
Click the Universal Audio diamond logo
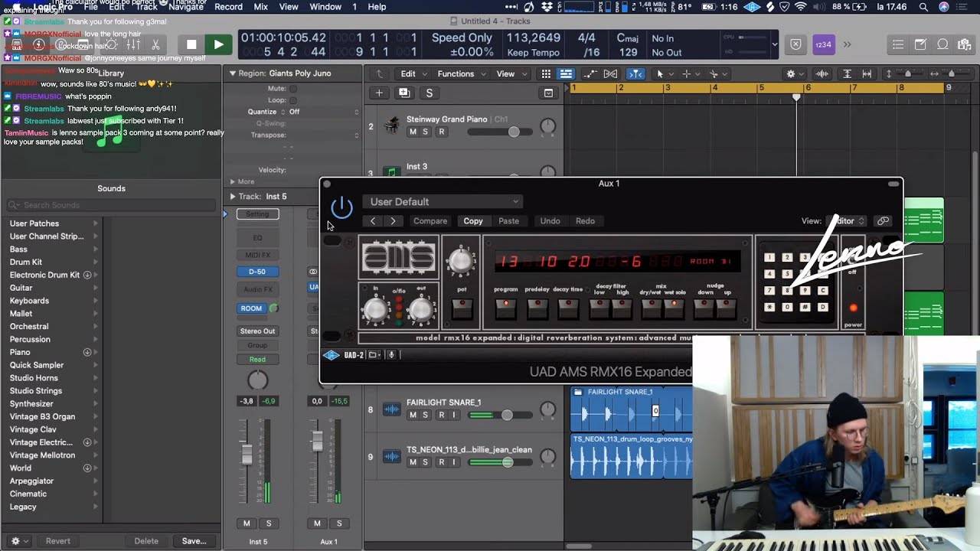(x=331, y=355)
